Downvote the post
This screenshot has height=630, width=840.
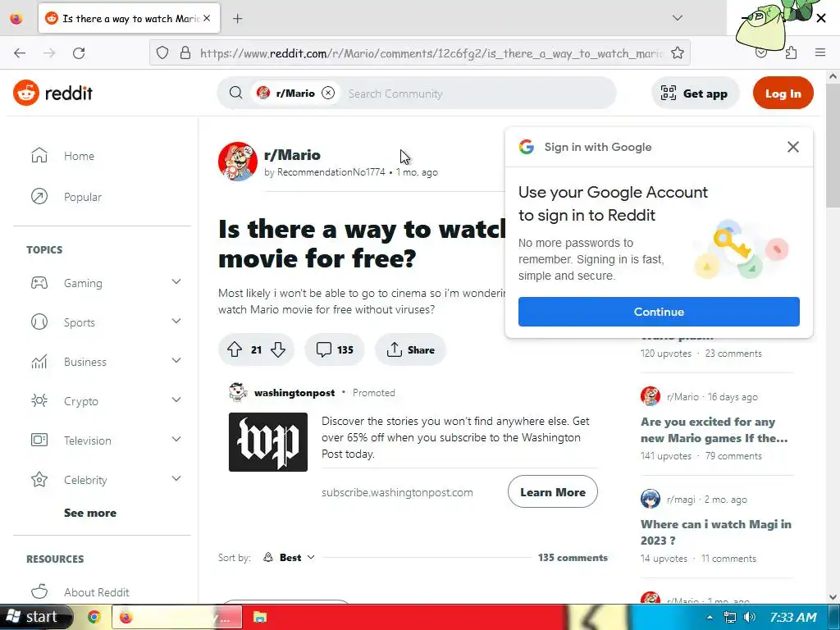[277, 349]
